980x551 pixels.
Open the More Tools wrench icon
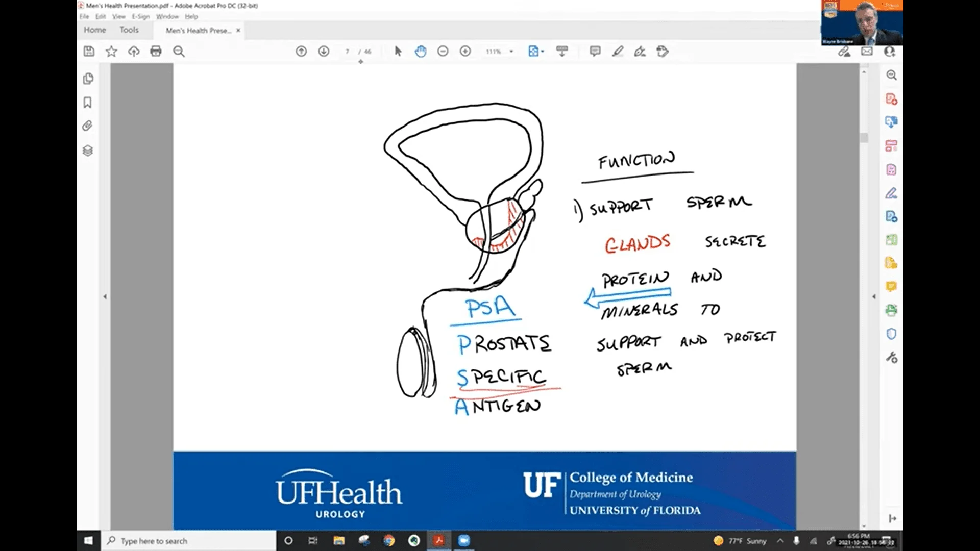tap(891, 358)
